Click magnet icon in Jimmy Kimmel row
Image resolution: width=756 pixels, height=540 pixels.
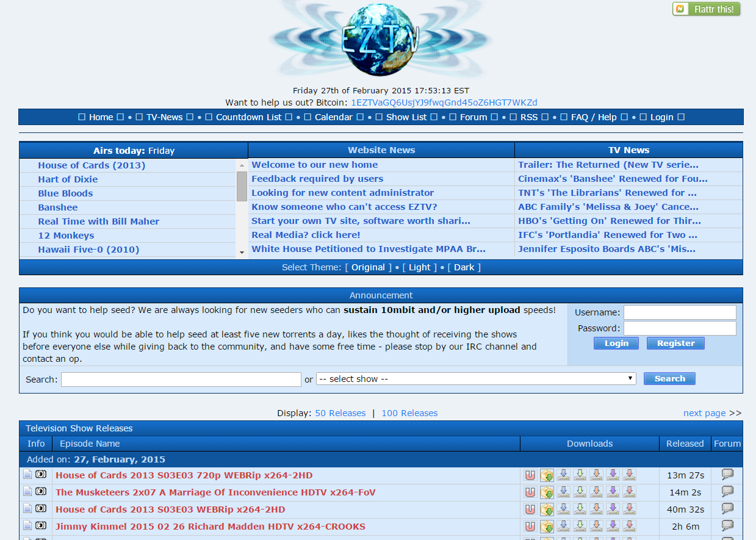tap(530, 526)
